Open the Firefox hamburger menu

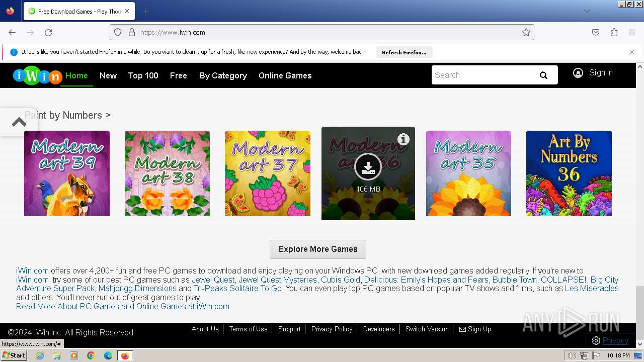tap(632, 32)
